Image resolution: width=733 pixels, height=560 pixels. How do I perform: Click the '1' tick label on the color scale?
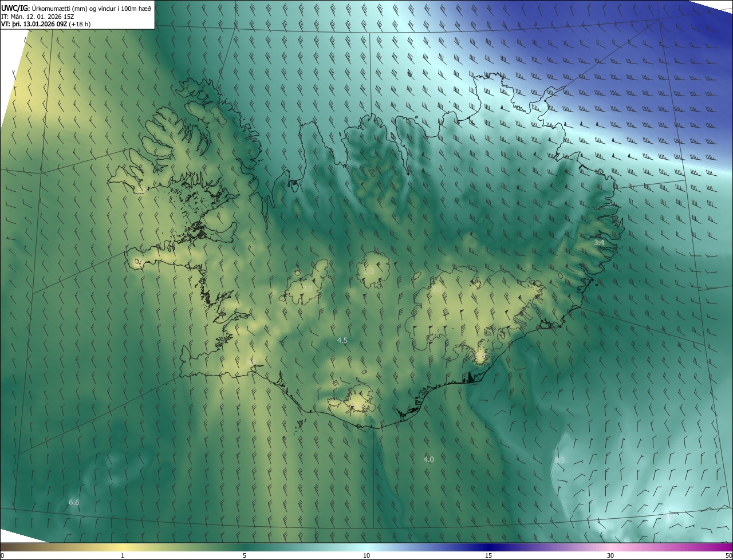[x=123, y=555]
